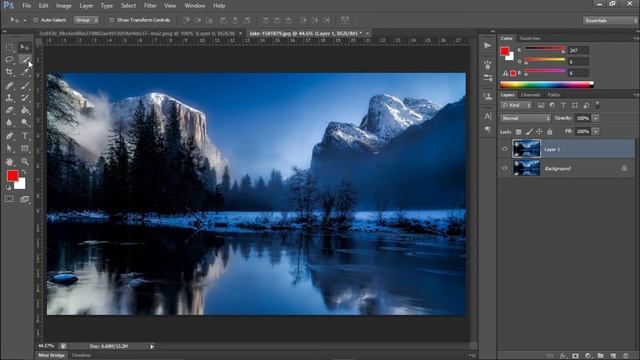The width and height of the screenshot is (640, 360).
Task: Open the Filter menu
Action: pos(150,6)
